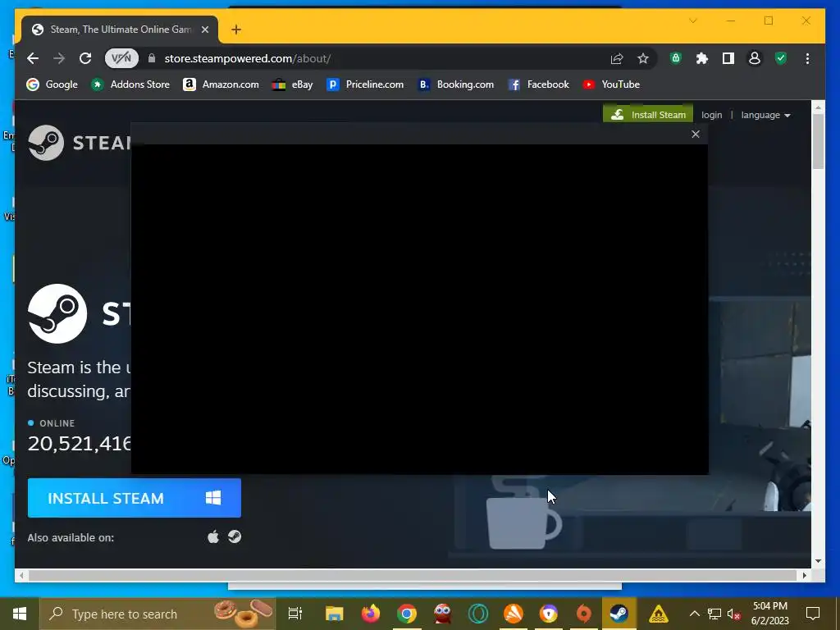Open the green lock extension icon
This screenshot has width=840, height=630.
coord(676,58)
